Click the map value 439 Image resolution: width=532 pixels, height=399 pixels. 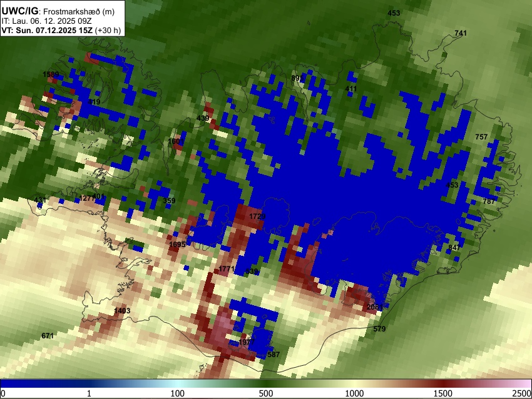[203, 118]
